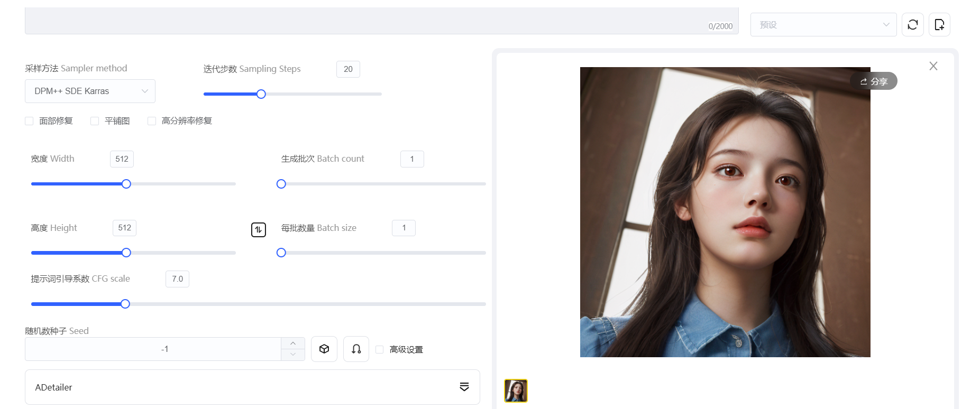Click the Sampling Steps value field showing 20
The height and width of the screenshot is (409, 980).
point(348,69)
